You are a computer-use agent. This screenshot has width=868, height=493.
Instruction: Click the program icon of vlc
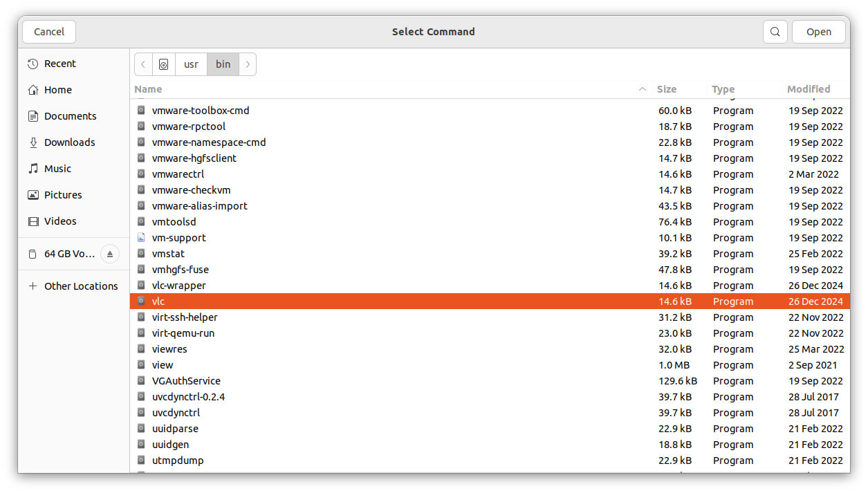click(141, 301)
